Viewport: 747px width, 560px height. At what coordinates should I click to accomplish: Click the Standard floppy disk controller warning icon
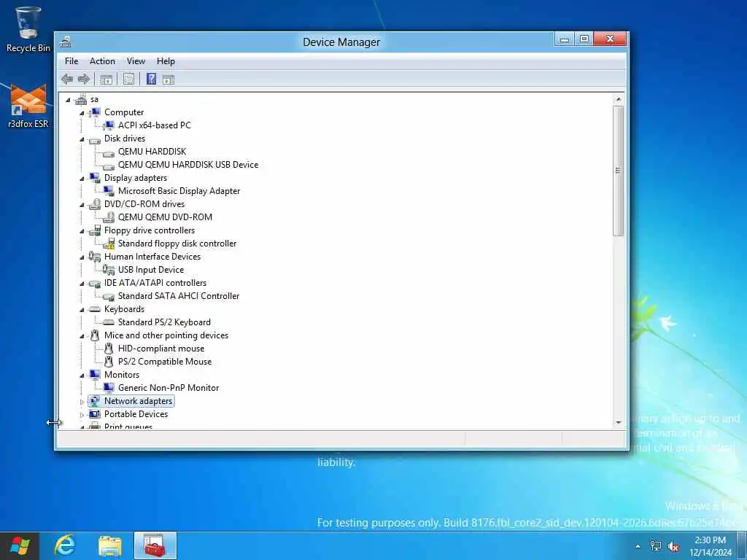click(109, 244)
